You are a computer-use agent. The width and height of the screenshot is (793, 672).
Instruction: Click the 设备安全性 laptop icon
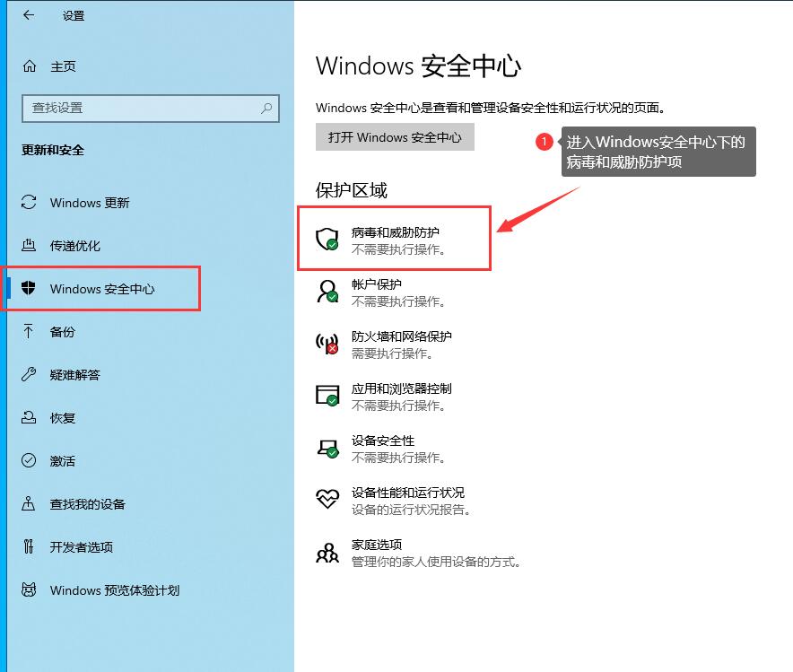[327, 448]
